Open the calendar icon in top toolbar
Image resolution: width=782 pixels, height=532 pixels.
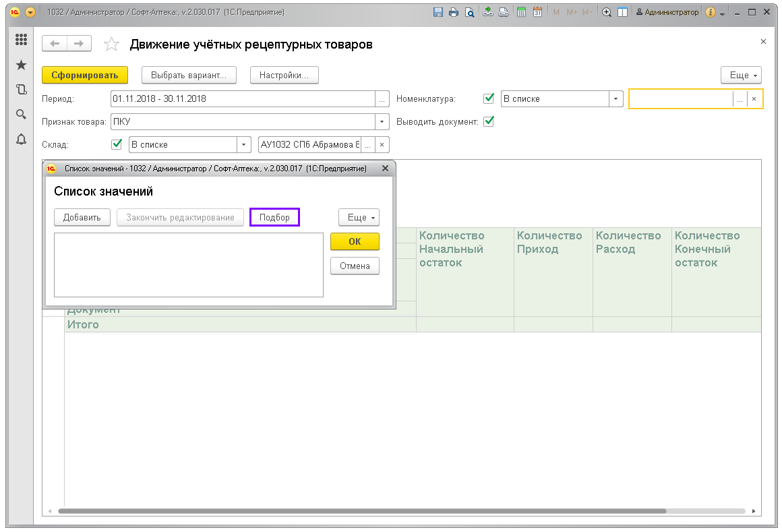pyautogui.click(x=537, y=12)
